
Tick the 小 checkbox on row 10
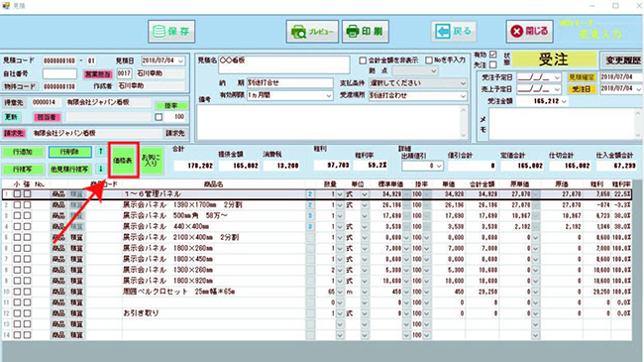(17, 292)
